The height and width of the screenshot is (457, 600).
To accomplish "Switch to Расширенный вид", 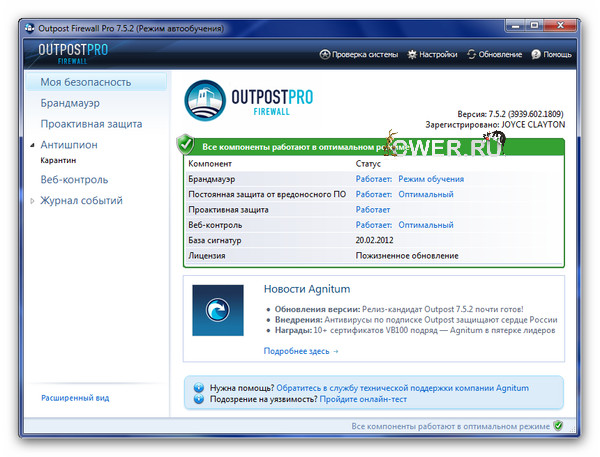I will pyautogui.click(x=75, y=398).
